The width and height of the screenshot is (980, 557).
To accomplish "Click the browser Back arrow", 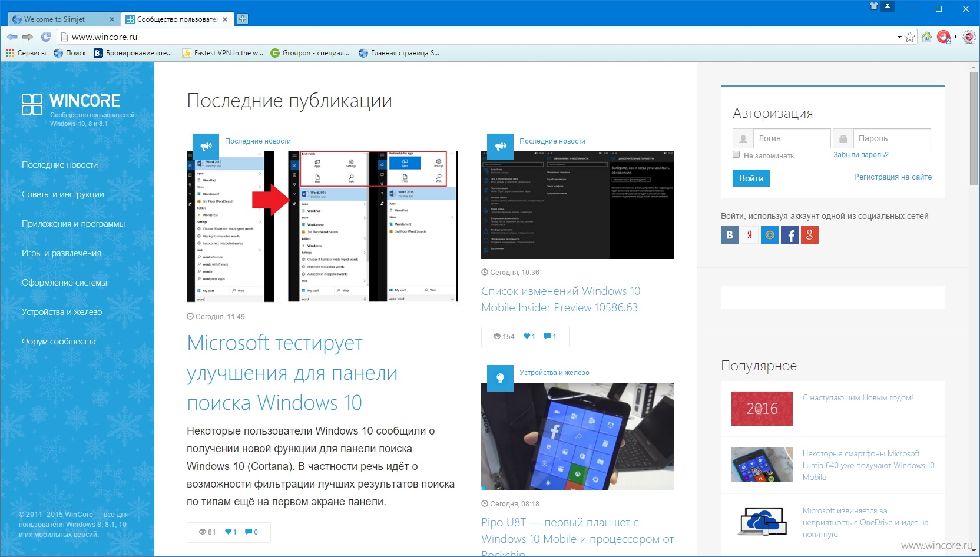I will click(x=12, y=37).
